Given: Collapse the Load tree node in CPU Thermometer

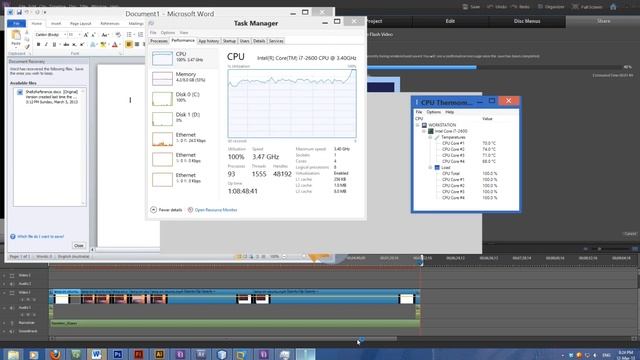Looking at the screenshot, I should click(x=430, y=167).
